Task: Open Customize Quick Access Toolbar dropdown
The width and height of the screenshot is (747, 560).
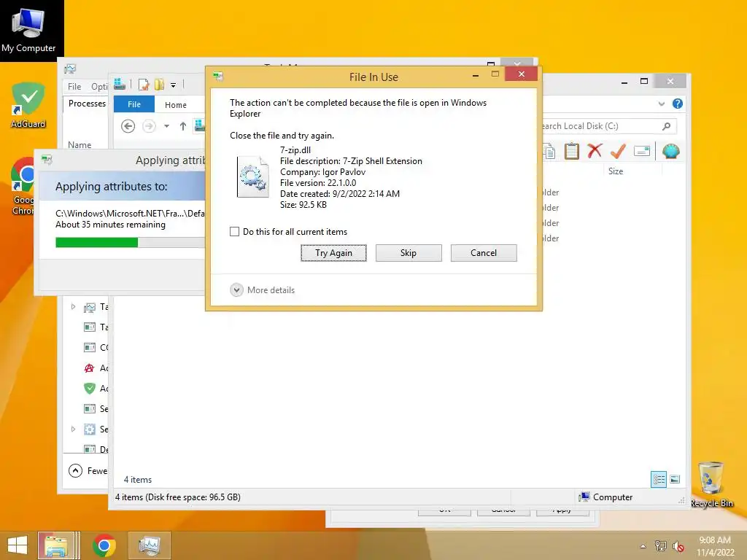Action: pyautogui.click(x=174, y=85)
